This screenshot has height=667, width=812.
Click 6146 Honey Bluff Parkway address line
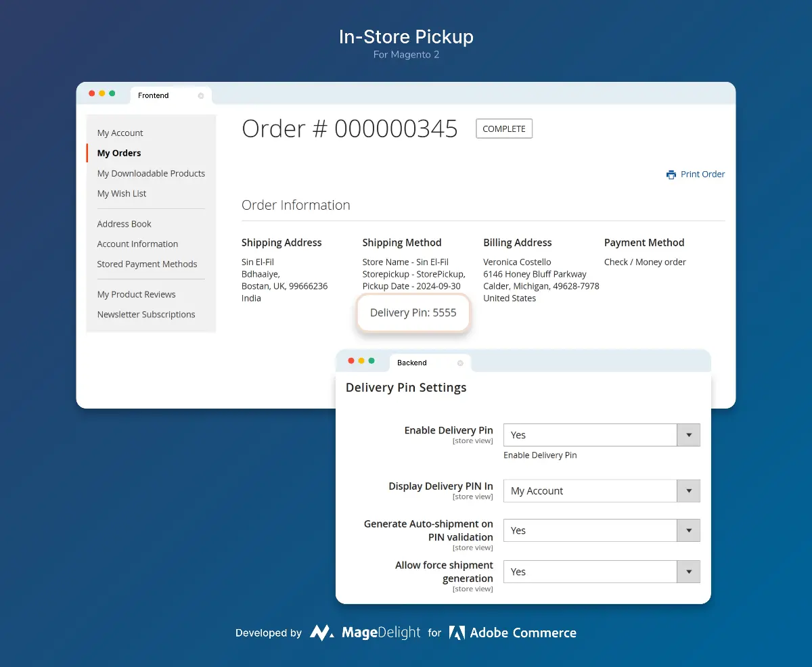coord(535,275)
